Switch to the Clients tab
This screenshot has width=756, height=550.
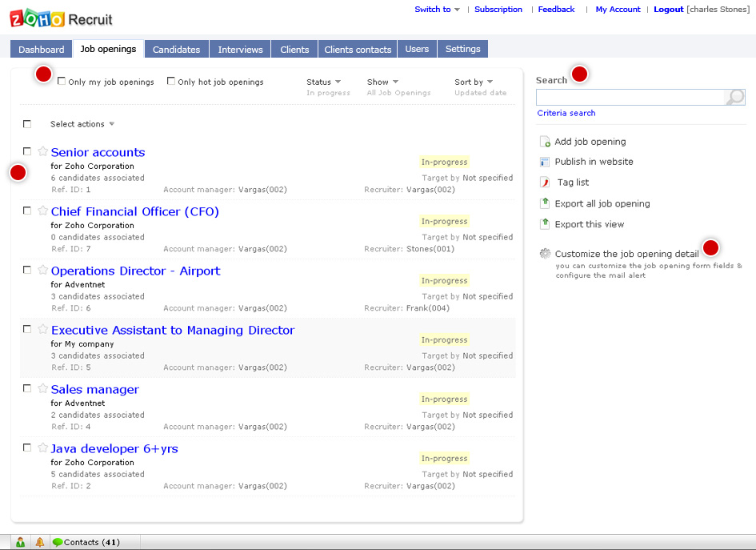click(x=294, y=49)
